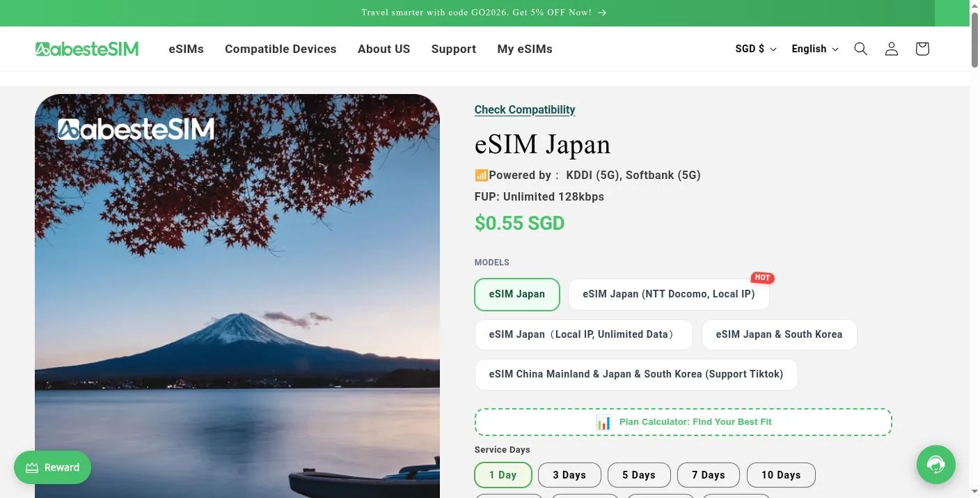The image size is (980, 498).
Task: Open the shopping cart icon
Action: pos(922,49)
